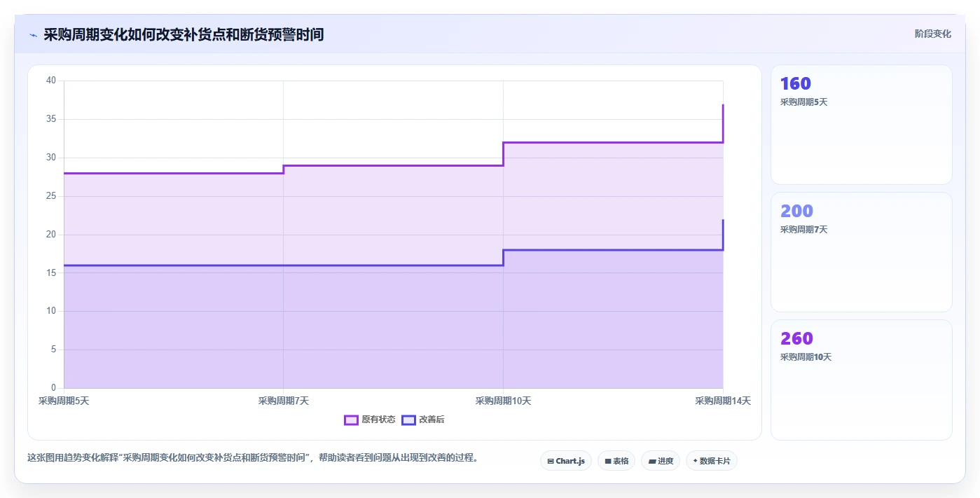Viewport: 980px width, 498px height.
Task: Open the 260 采购周期10天 data card
Action: tap(862, 380)
